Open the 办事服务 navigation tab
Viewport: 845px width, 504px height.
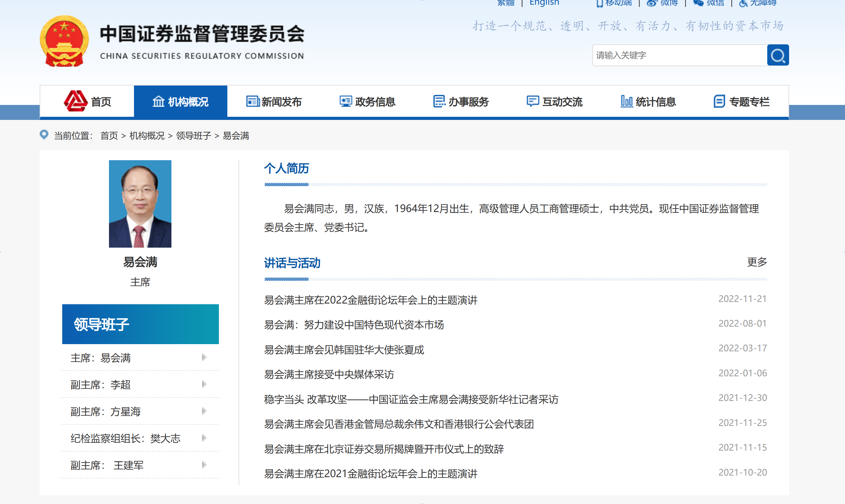[461, 101]
